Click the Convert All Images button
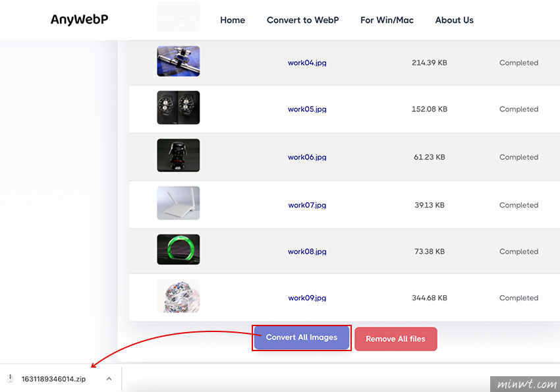This screenshot has height=392, width=560. coord(302,338)
